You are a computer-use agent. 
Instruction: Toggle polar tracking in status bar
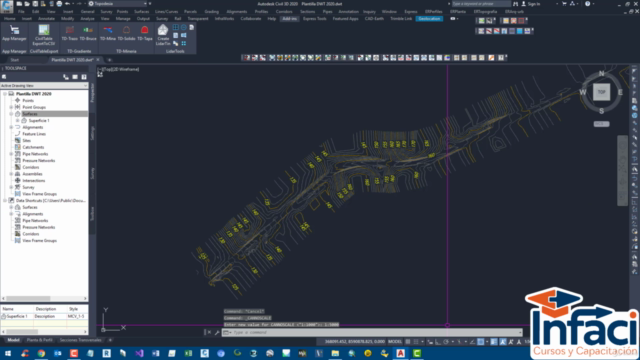446,342
